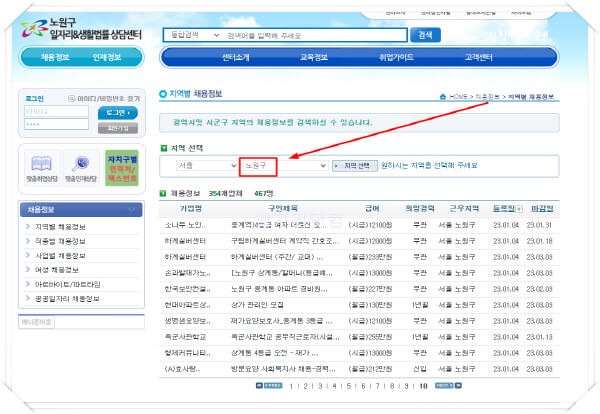Click company name 생명샘요양보..
This screenshot has width=600, height=414.
188,321
